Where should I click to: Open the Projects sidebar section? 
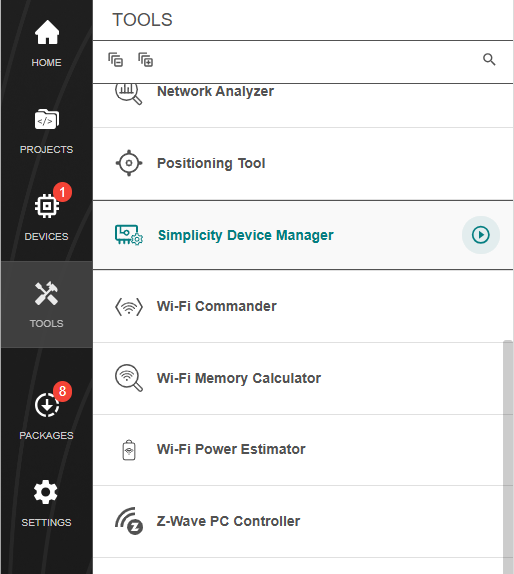tap(46, 131)
